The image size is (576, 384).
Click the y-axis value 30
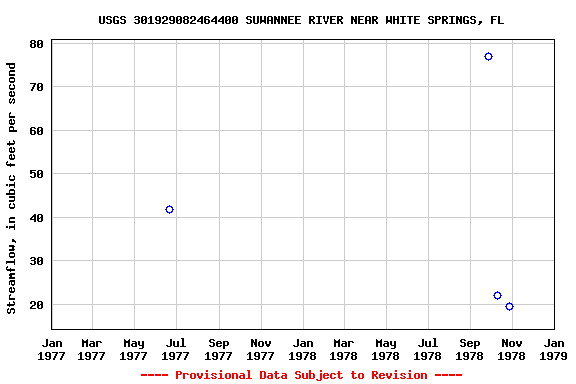click(x=36, y=261)
